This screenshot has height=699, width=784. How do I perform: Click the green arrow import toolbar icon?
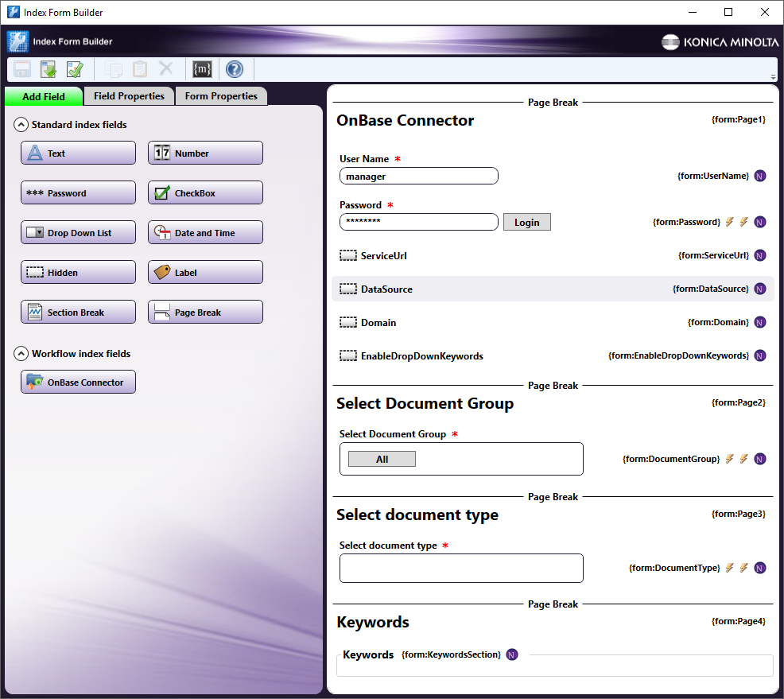(49, 69)
